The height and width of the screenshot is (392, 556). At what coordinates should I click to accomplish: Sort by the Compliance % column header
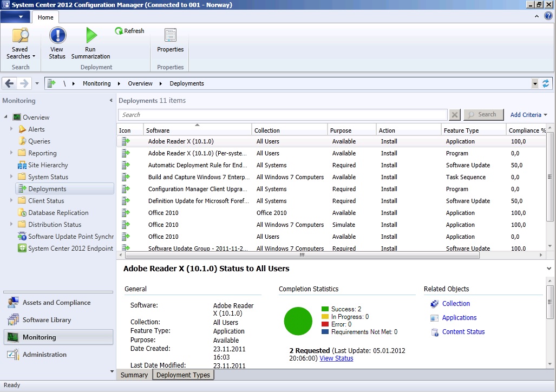pos(526,130)
